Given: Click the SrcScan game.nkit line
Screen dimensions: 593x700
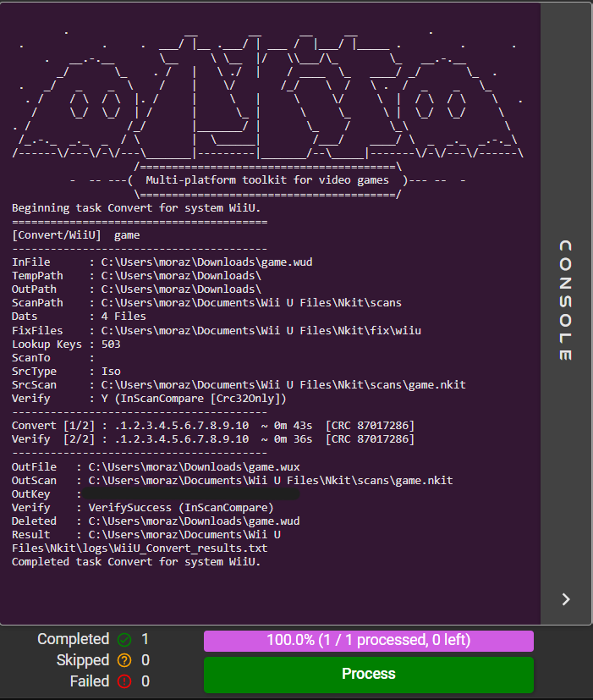Looking at the screenshot, I should (x=239, y=385).
